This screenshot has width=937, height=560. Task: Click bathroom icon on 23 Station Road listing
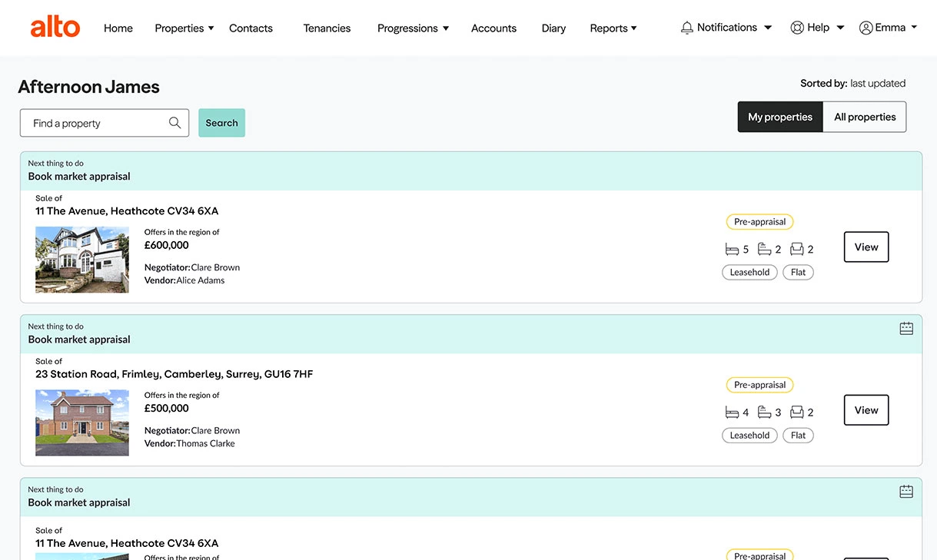(x=764, y=413)
